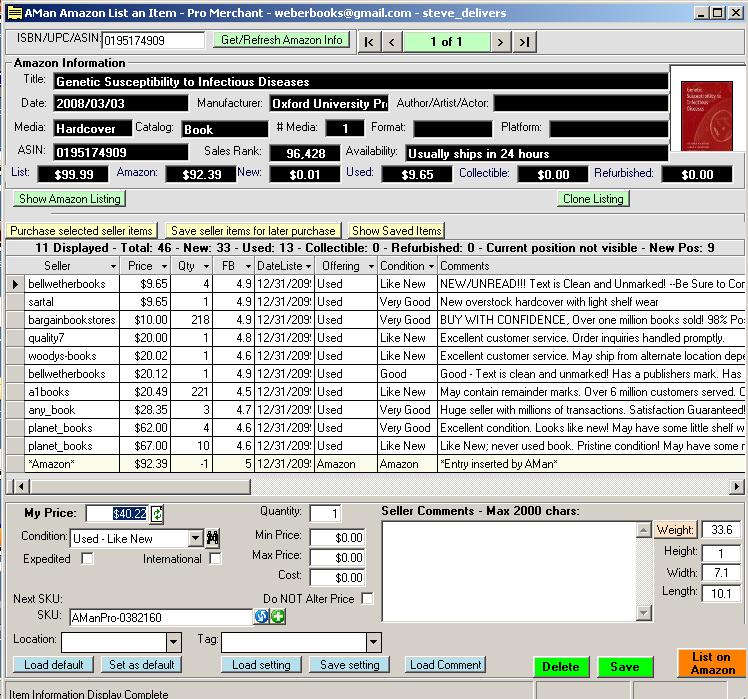Click green plus icon beside SKU
This screenshot has width=748, height=699.
click(x=278, y=616)
